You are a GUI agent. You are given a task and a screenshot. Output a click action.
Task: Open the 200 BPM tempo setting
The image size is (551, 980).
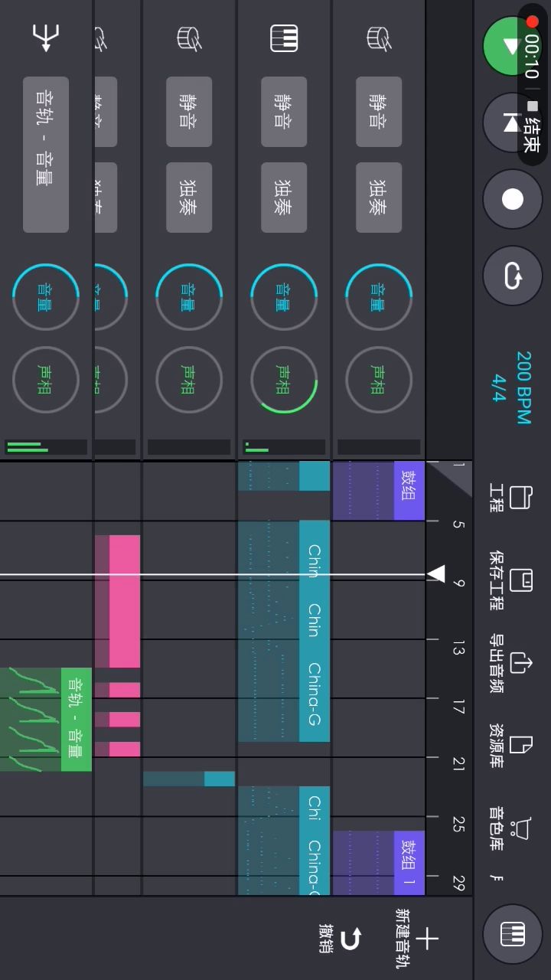523,387
